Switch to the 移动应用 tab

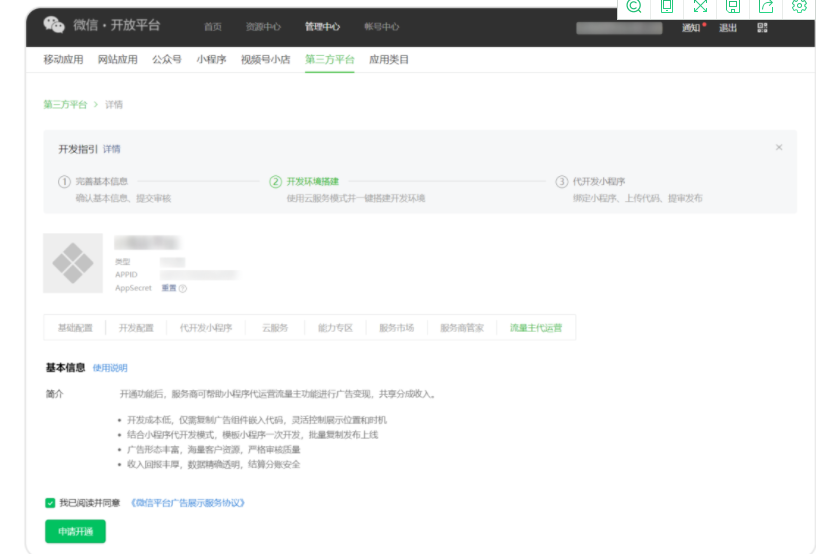point(63,60)
